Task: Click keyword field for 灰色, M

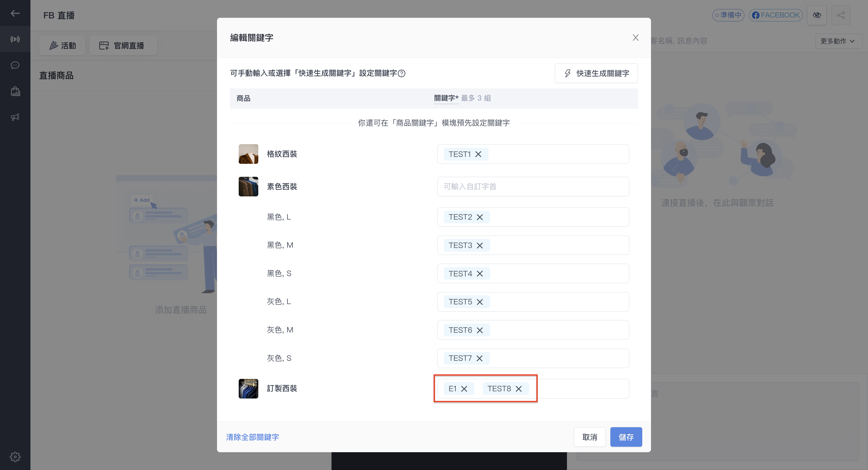Action: pyautogui.click(x=533, y=330)
